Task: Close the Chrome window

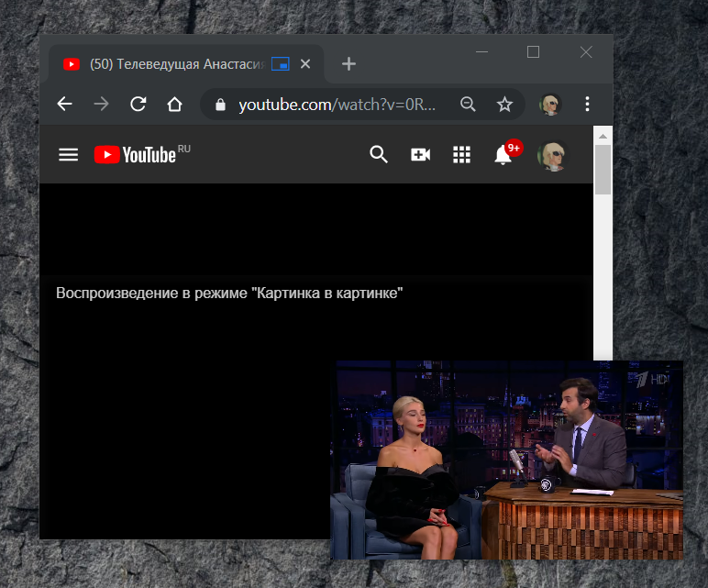Action: [x=586, y=52]
